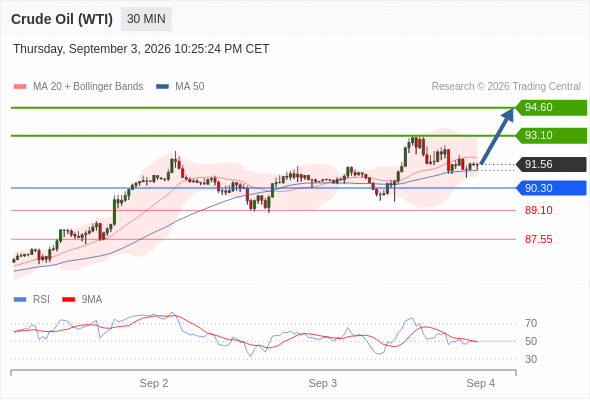Toggle the RSI legend label
Screen dimensions: 590x400
[x=41, y=300]
